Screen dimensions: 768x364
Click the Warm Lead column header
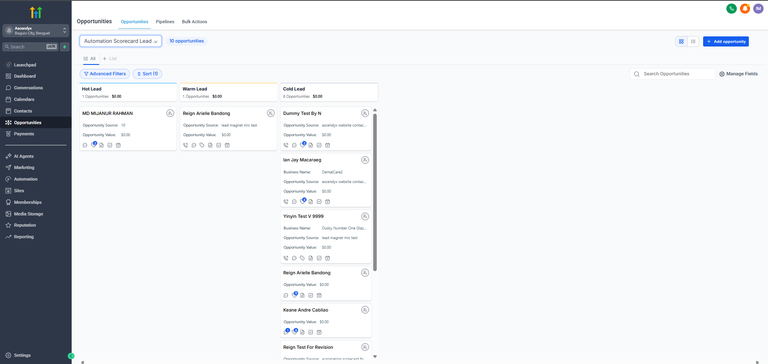[x=228, y=92]
